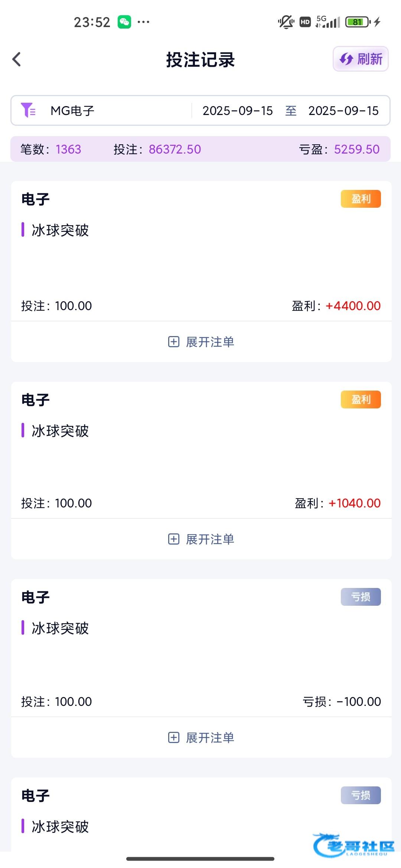Viewport: 401px width, 868px height.
Task: Tap the WeChat notification icon in status bar
Action: [x=124, y=22]
